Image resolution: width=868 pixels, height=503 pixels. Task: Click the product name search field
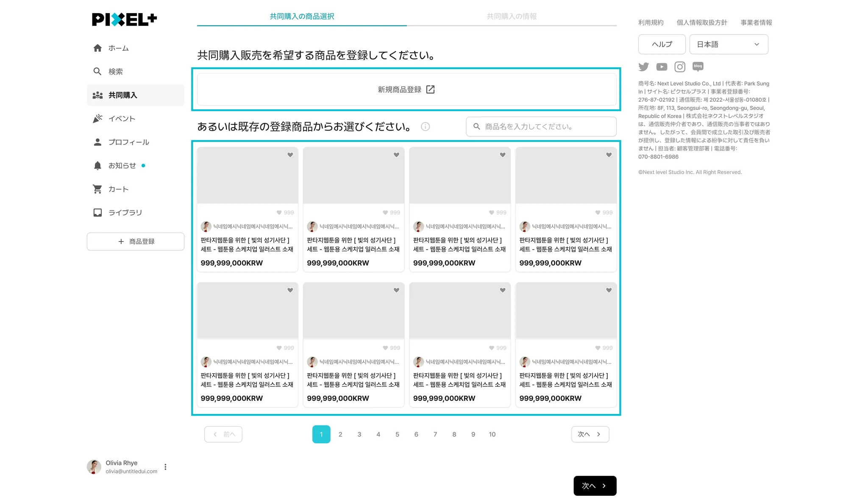click(x=541, y=127)
